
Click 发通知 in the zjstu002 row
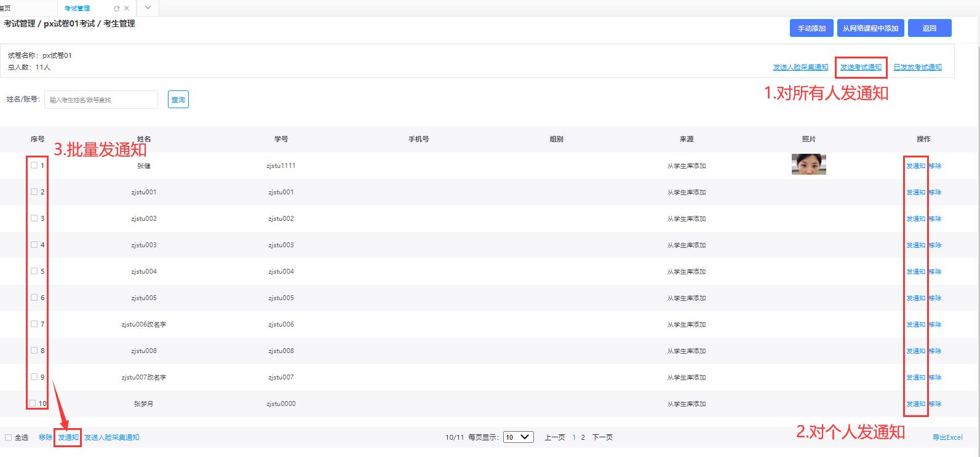point(915,218)
